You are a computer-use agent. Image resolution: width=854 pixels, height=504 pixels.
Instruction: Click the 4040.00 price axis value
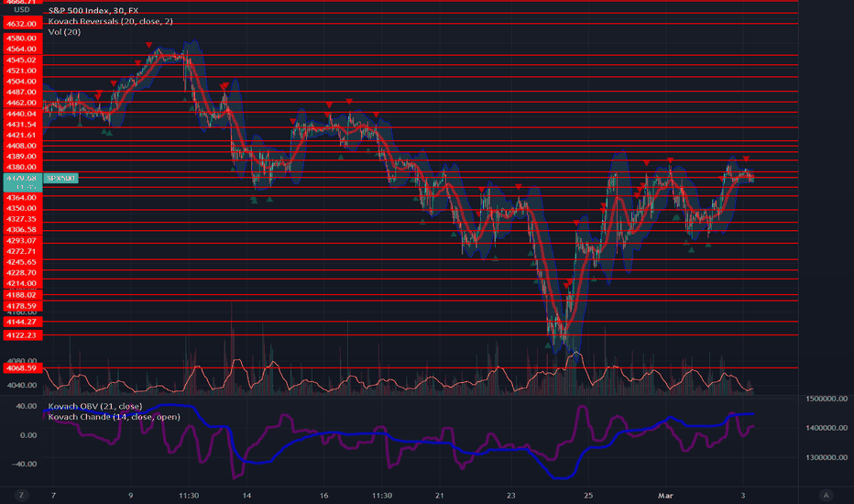22,385
